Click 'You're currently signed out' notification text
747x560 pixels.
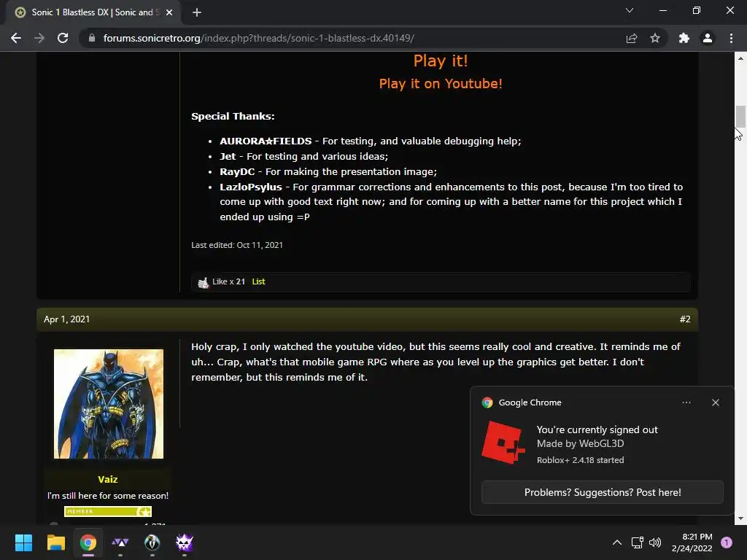[597, 429]
